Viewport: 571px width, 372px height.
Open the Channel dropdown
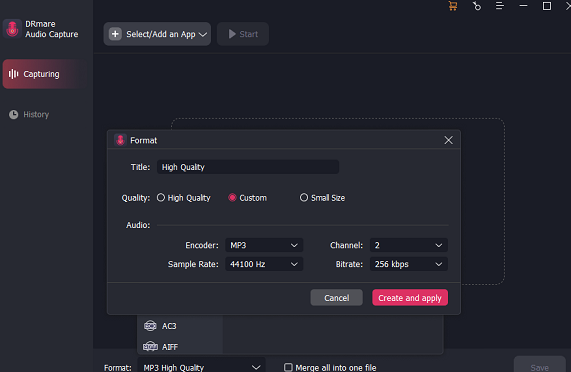coord(409,245)
